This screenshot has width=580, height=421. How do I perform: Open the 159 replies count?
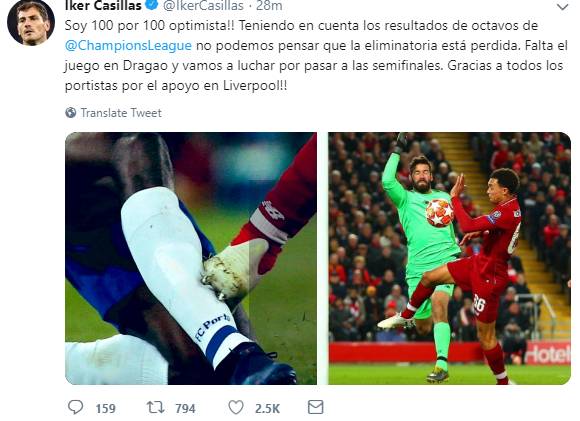pyautogui.click(x=106, y=408)
